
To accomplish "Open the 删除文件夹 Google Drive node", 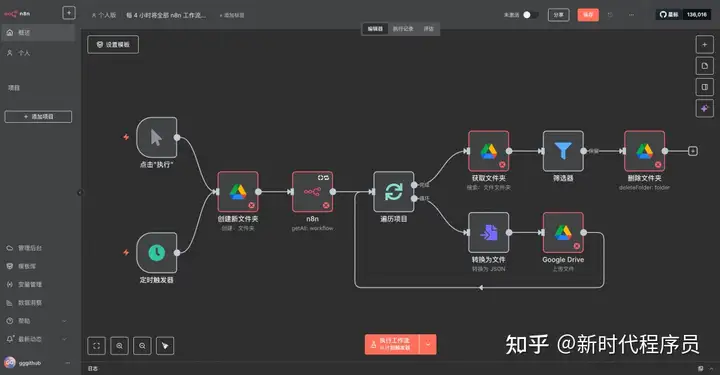I will (x=644, y=151).
